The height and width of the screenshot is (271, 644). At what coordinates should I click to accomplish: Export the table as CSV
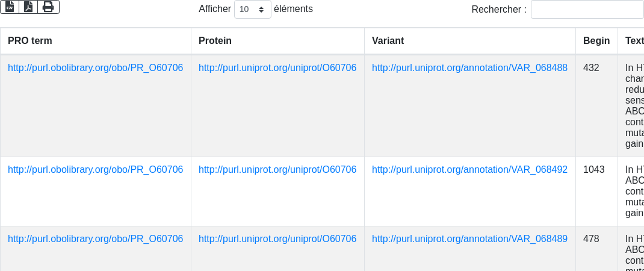click(10, 7)
